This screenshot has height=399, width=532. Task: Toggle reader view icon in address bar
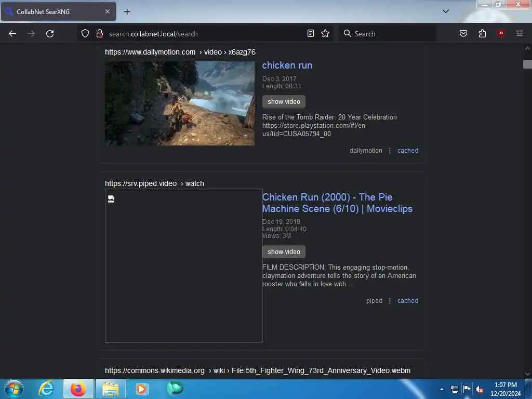click(x=311, y=33)
